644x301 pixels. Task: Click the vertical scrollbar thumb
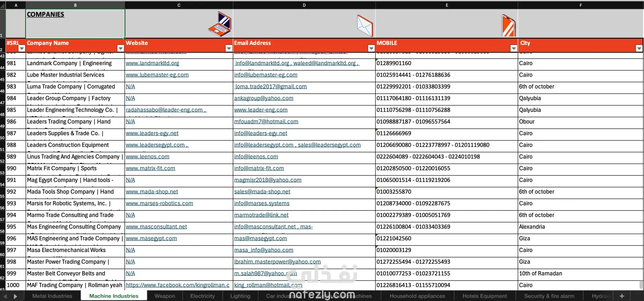641,285
